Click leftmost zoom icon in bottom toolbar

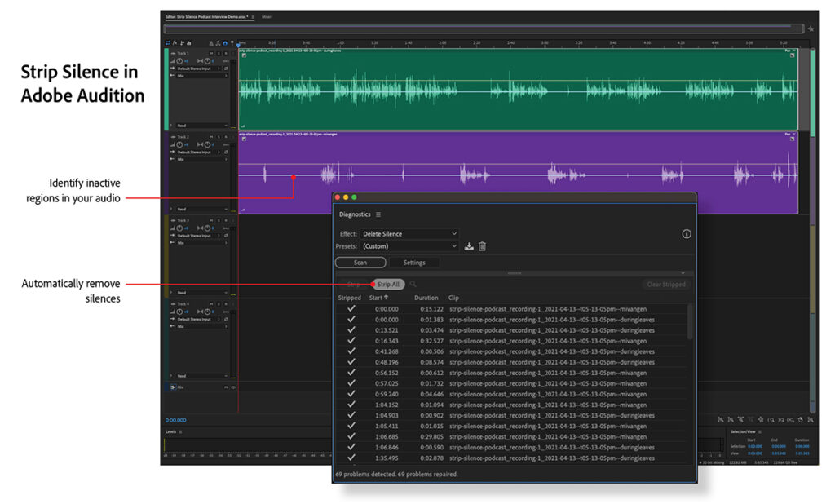coord(721,420)
